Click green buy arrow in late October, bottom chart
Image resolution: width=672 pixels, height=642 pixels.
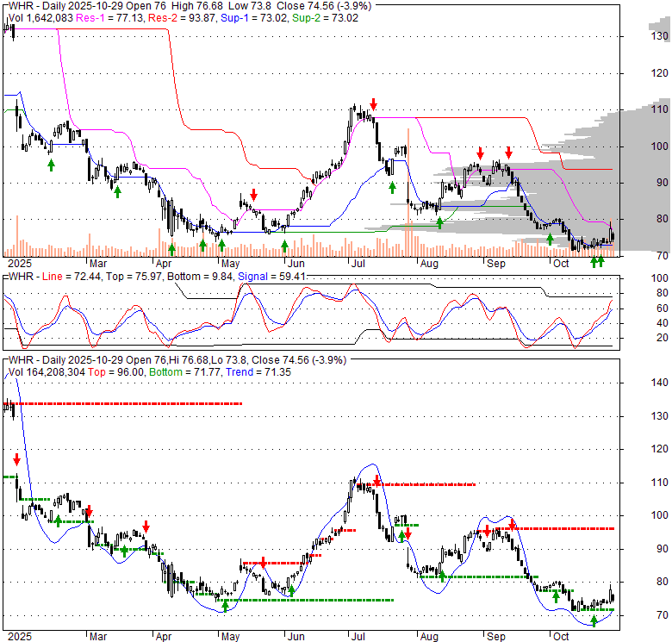pyautogui.click(x=594, y=620)
